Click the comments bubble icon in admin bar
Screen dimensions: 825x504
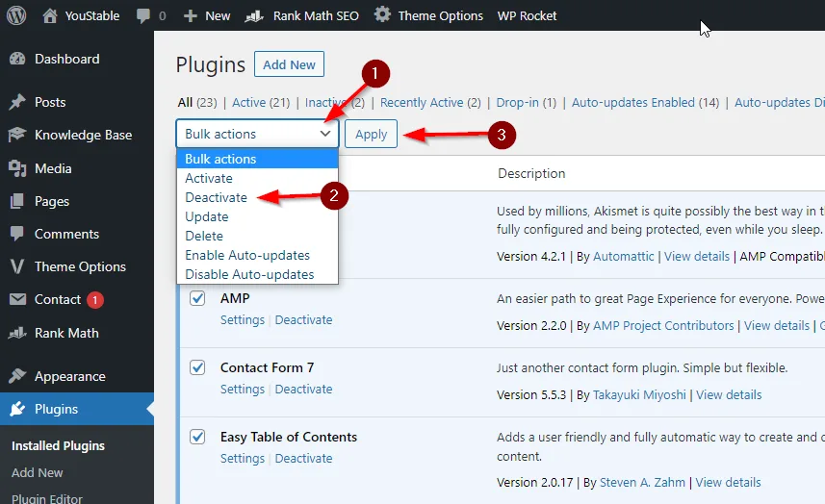click(x=143, y=15)
